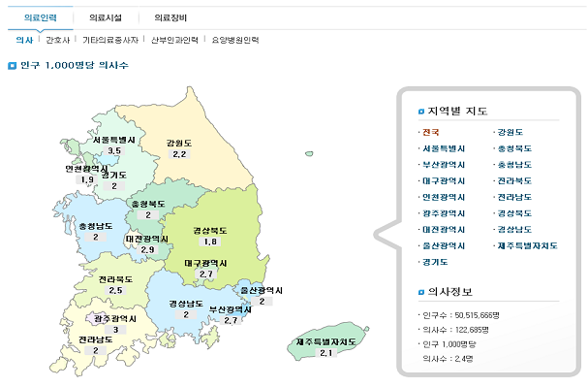Select 제주특별자치도 island on the map

(325, 341)
